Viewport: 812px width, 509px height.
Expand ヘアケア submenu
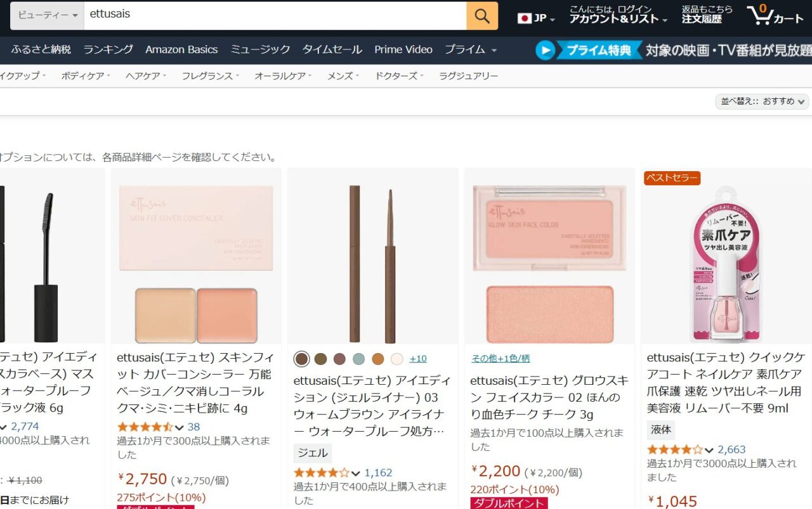[x=146, y=76]
